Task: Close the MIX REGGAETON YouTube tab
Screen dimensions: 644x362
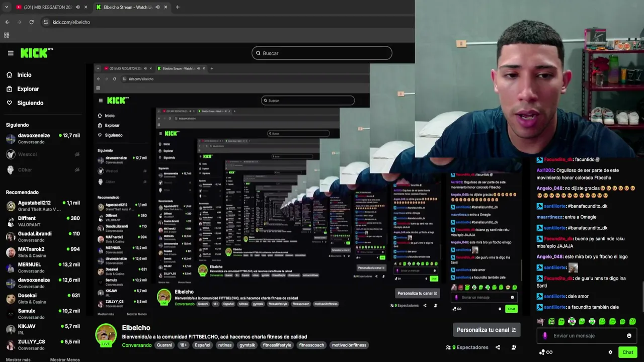Action: pyautogui.click(x=86, y=7)
